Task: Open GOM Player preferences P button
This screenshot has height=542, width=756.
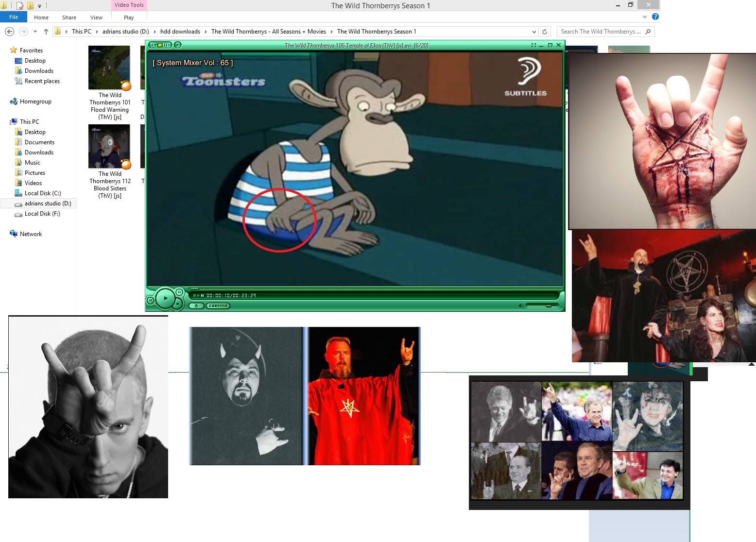Action: point(177,45)
